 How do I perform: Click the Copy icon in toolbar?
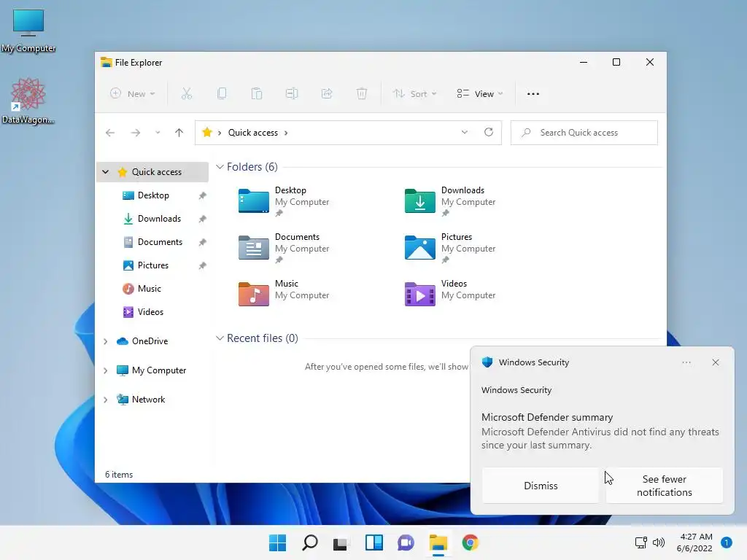click(222, 94)
